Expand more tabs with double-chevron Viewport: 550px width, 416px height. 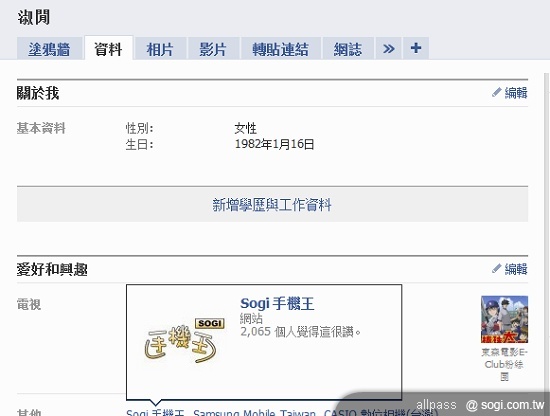(x=389, y=48)
